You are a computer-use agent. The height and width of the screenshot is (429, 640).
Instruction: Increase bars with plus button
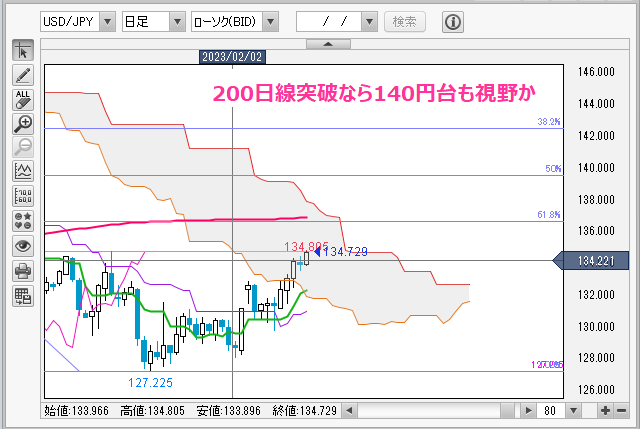tap(605, 410)
